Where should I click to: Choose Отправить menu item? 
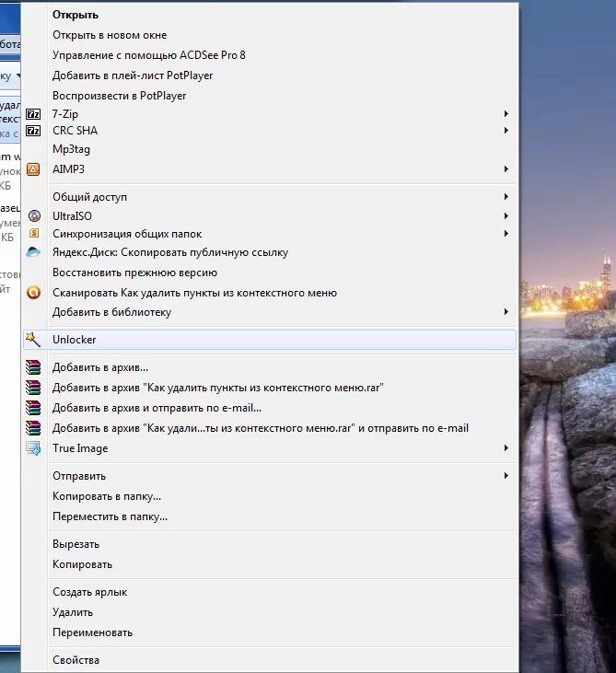(x=270, y=476)
